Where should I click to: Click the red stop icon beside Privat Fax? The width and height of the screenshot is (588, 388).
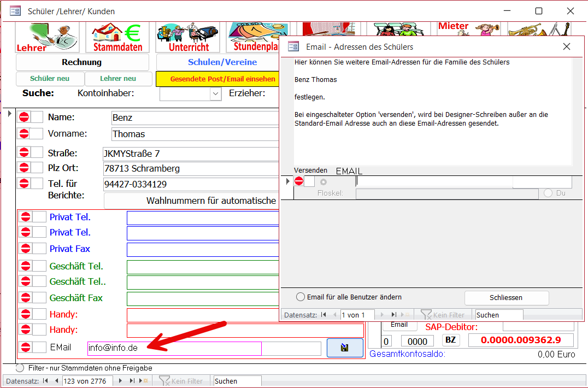coord(26,249)
